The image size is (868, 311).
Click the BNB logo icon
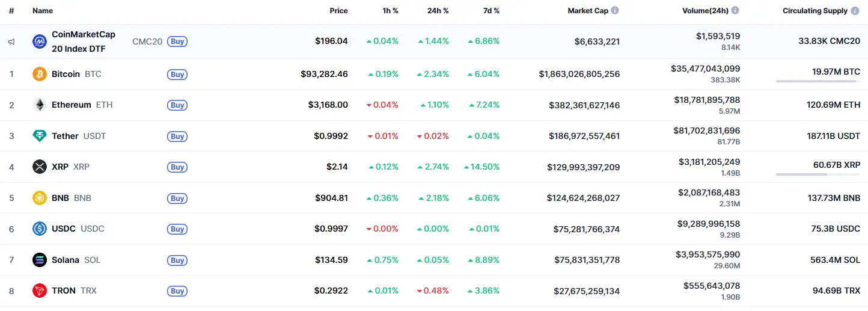39,198
